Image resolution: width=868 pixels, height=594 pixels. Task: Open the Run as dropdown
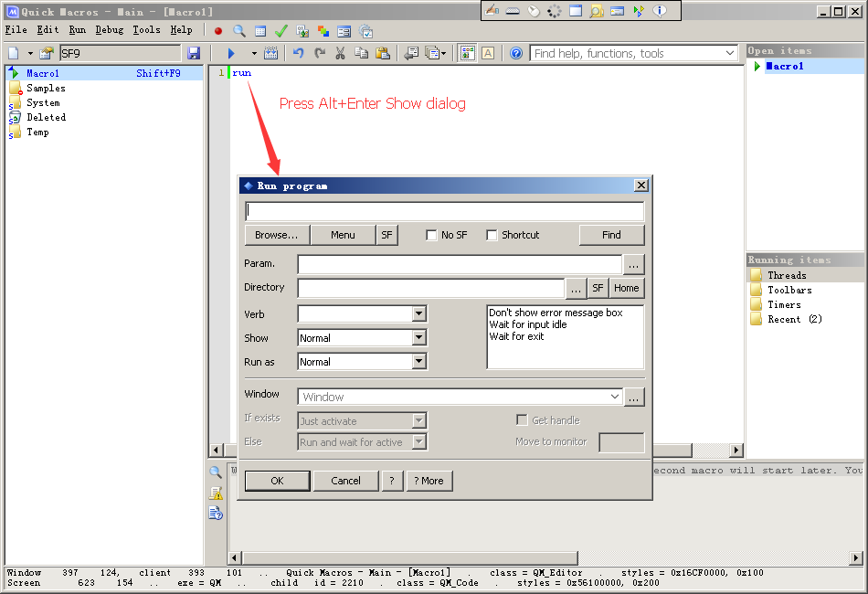[x=419, y=362]
